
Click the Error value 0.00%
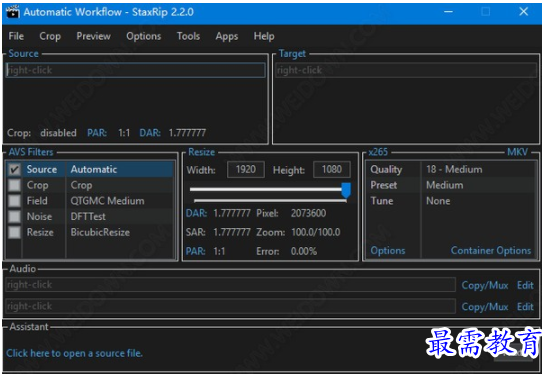[304, 252]
